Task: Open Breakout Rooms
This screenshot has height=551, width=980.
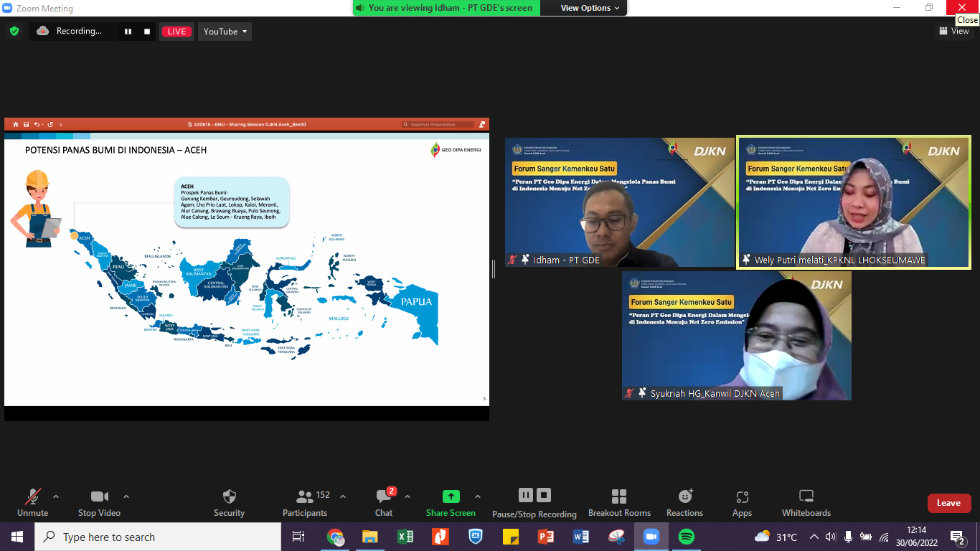Action: click(619, 503)
